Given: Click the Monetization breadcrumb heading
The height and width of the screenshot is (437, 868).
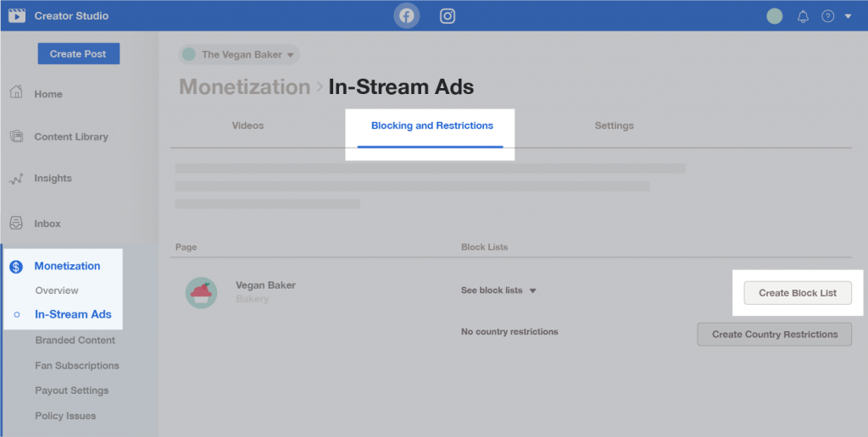Looking at the screenshot, I should [x=244, y=87].
